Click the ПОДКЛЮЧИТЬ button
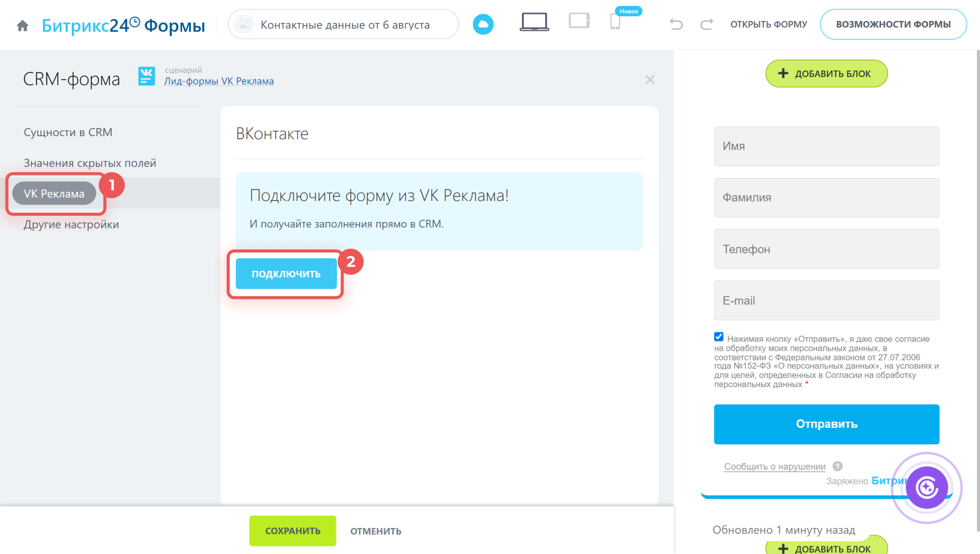 pos(286,274)
